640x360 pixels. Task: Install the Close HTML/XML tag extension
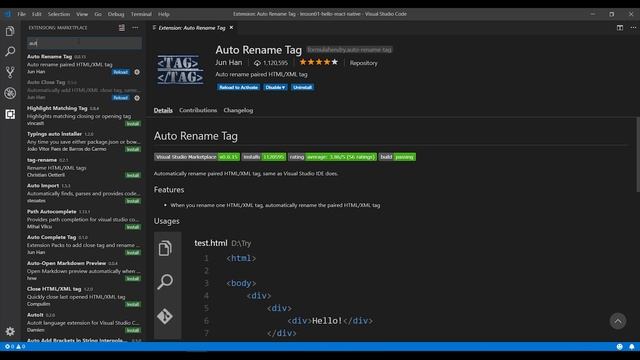133,304
